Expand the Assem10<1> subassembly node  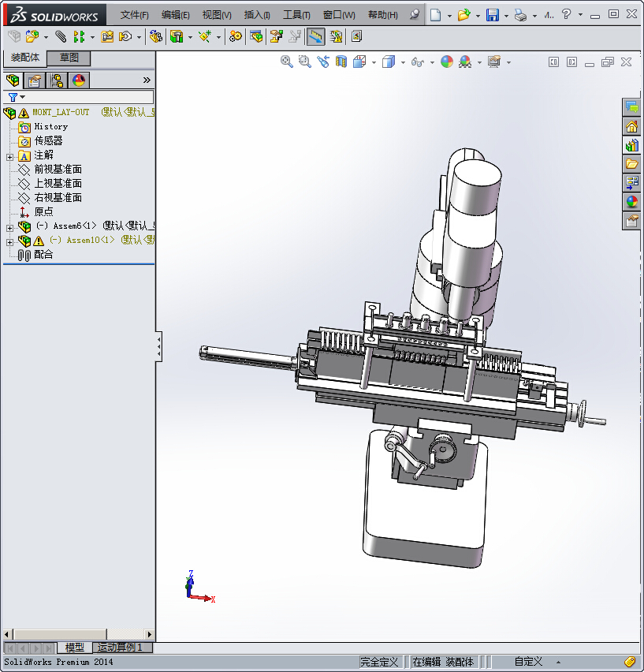(x=9, y=241)
